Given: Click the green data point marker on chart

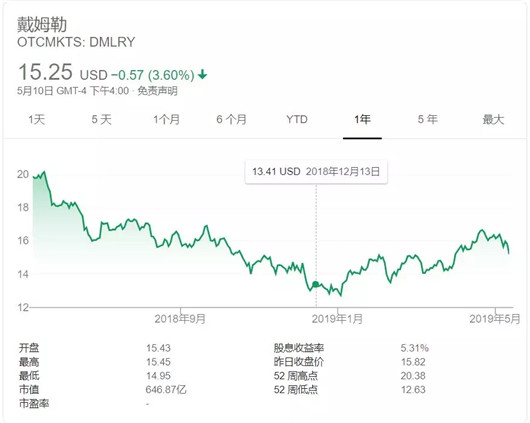Looking at the screenshot, I should pos(316,284).
